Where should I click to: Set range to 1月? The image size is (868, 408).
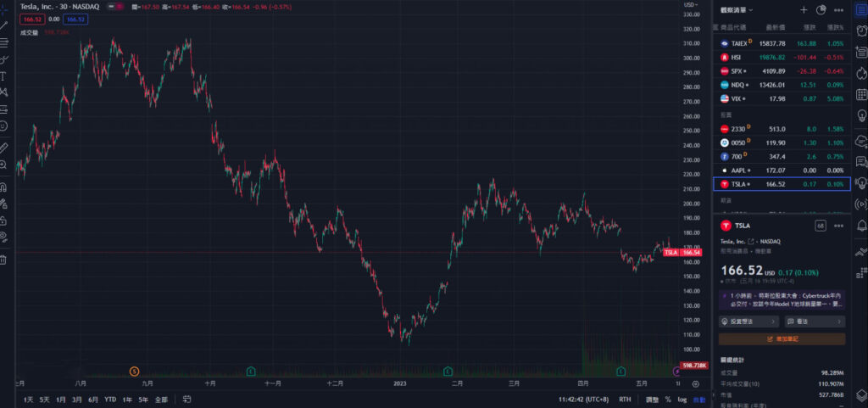[x=61, y=400]
